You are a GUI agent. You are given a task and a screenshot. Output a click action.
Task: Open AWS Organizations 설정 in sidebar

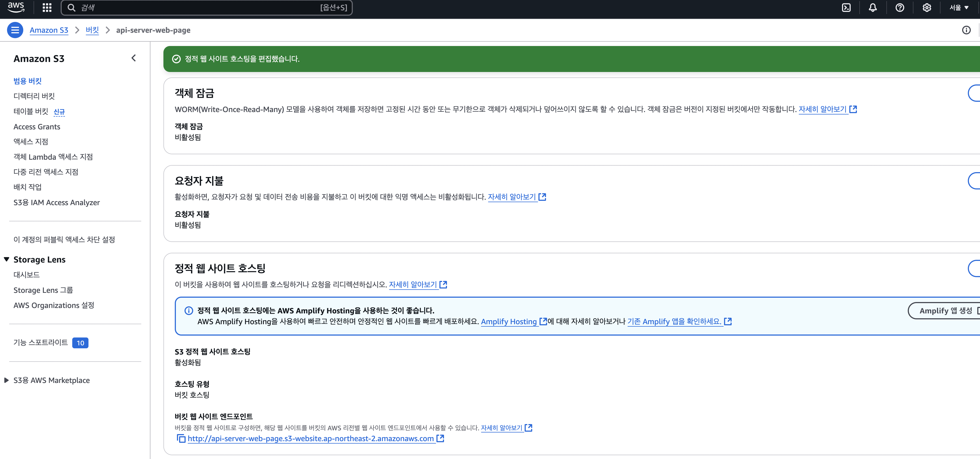click(54, 305)
